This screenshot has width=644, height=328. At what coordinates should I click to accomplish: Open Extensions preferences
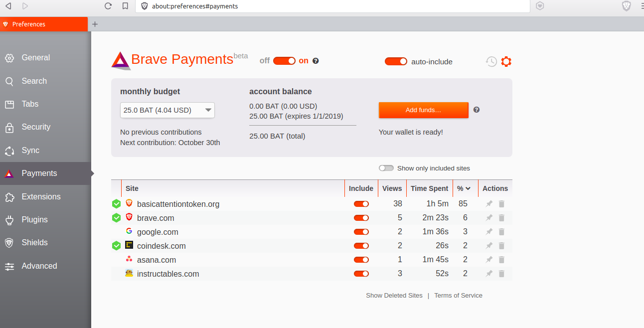click(x=45, y=196)
